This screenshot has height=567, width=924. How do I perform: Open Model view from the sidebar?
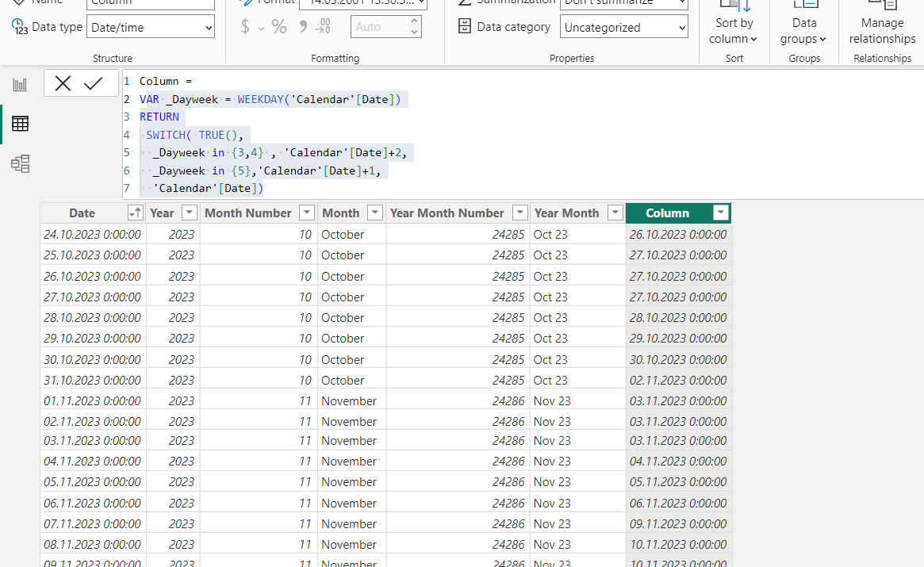(x=20, y=163)
